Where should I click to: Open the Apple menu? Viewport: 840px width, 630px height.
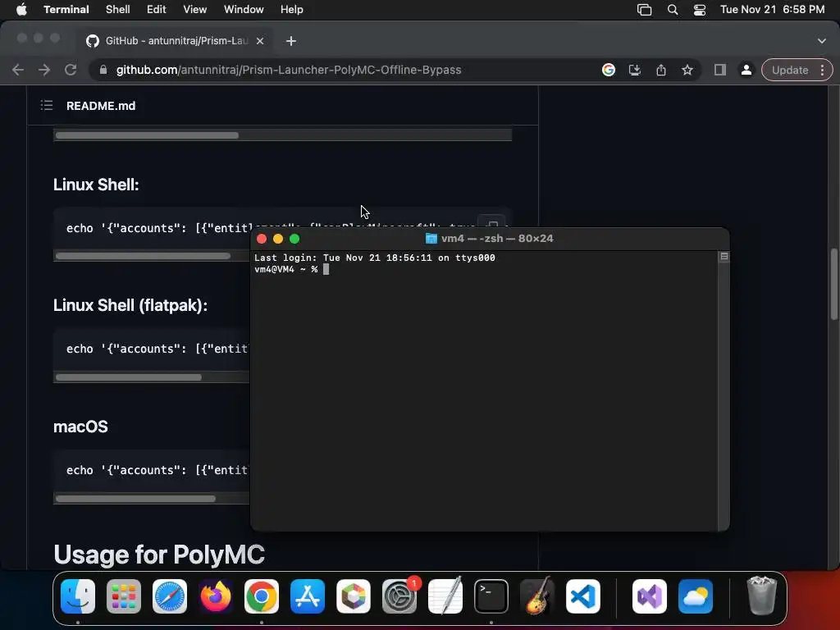21,10
